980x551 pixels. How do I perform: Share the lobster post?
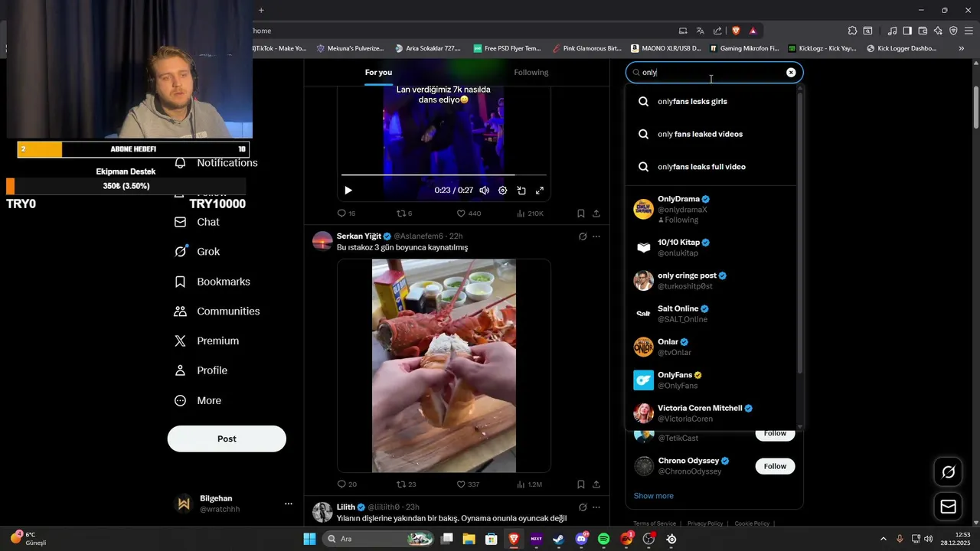point(596,484)
